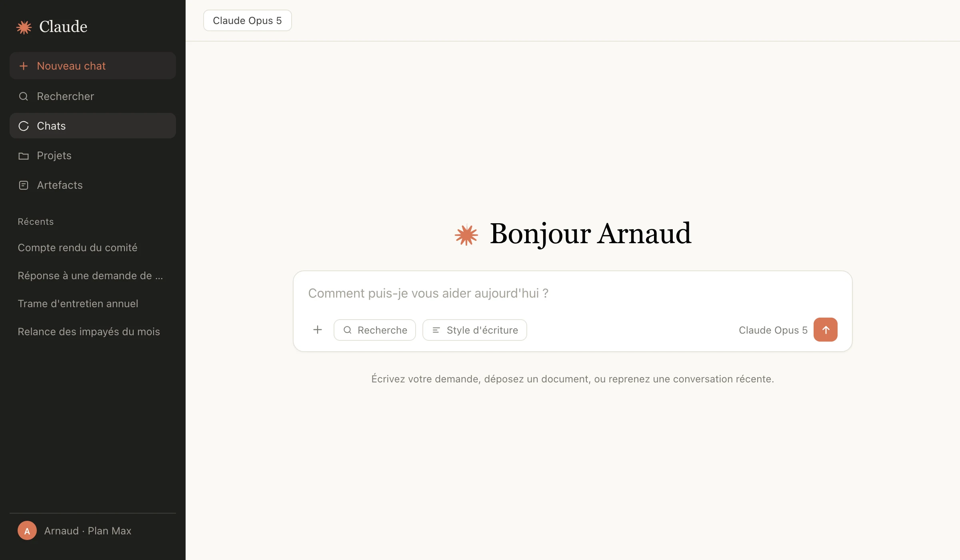The image size is (960, 560).
Task: Open the Artefacts section
Action: pyautogui.click(x=93, y=185)
